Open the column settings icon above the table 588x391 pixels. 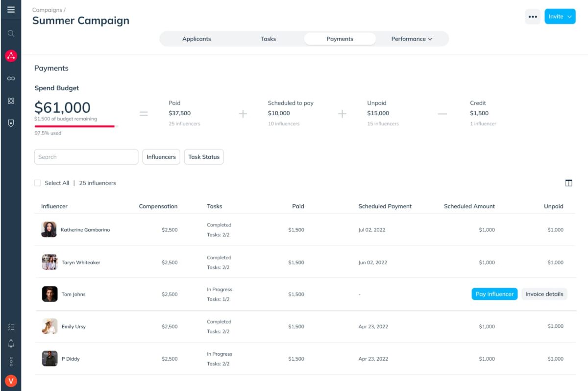click(568, 182)
